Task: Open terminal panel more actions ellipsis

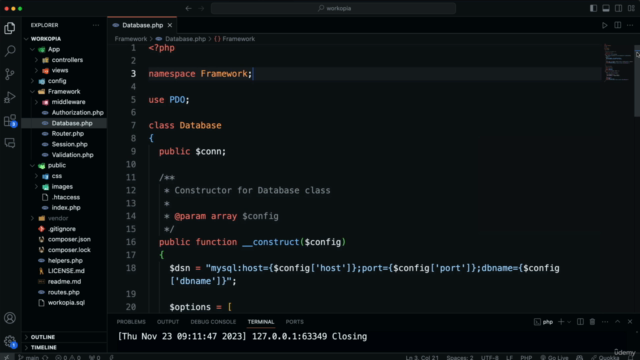Action: tap(605, 322)
